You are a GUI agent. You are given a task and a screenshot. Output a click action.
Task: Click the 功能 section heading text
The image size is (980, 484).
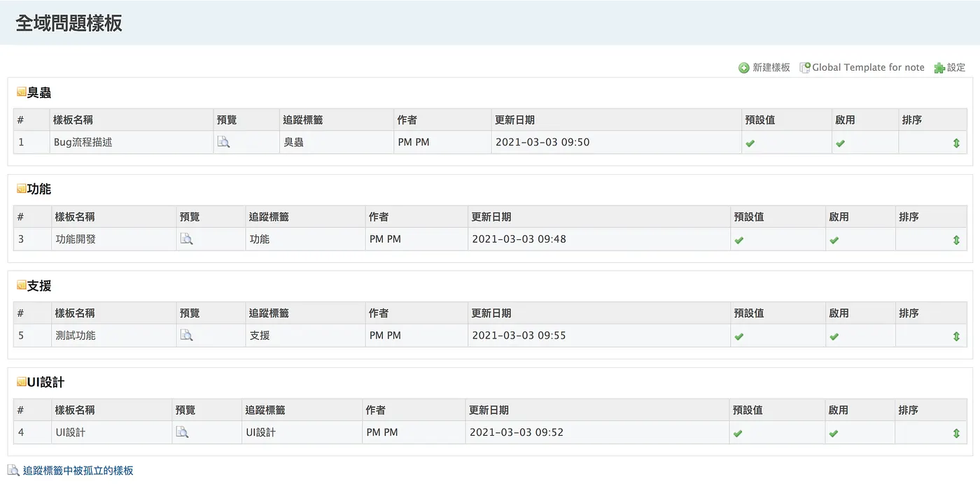[39, 189]
